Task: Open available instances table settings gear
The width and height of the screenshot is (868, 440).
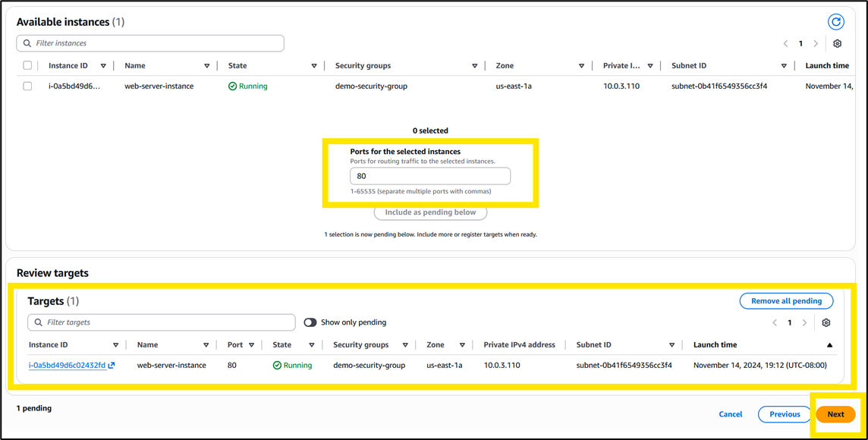Action: [837, 44]
